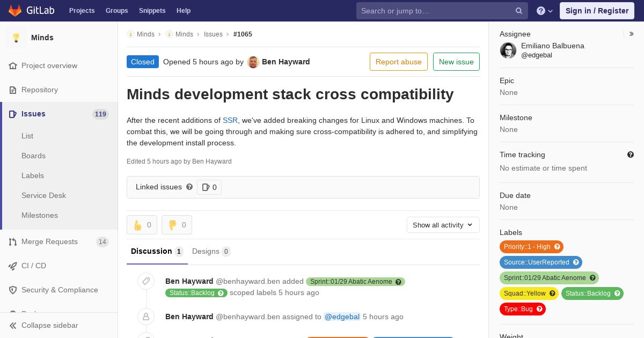Click Ben Hayward name in header

click(x=286, y=62)
